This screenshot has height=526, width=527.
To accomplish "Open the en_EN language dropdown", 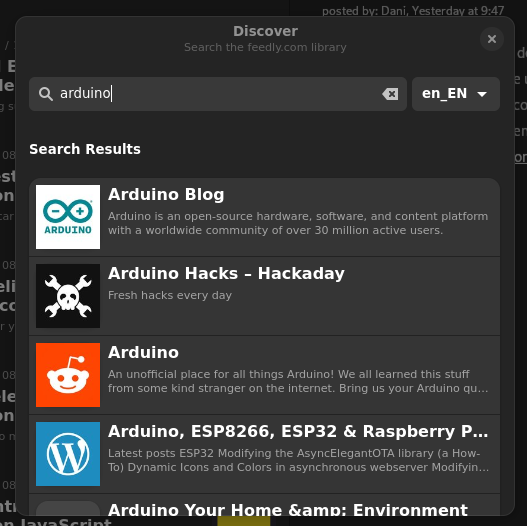I will click(456, 94).
